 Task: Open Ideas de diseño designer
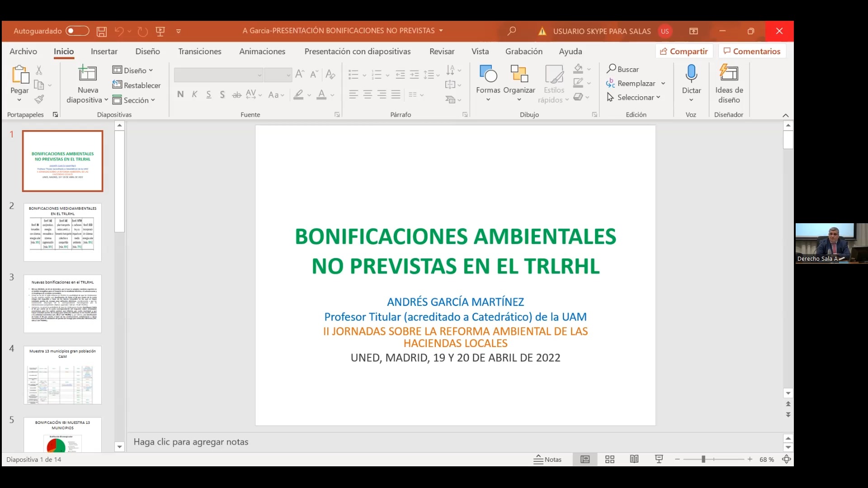729,84
